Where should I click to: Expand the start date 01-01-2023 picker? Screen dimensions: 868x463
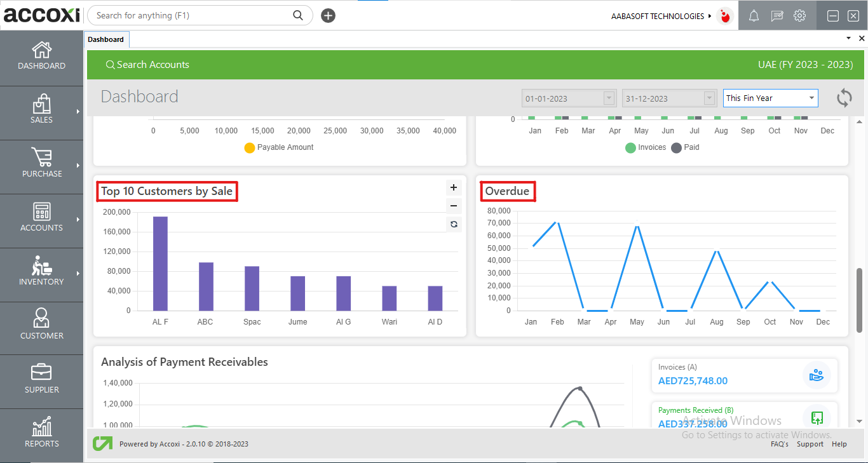609,98
